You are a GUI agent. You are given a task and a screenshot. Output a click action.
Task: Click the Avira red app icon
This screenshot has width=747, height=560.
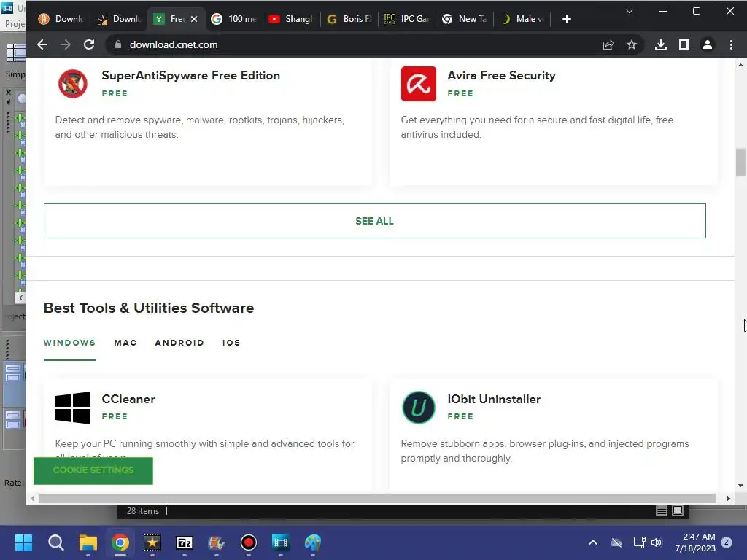click(x=418, y=84)
